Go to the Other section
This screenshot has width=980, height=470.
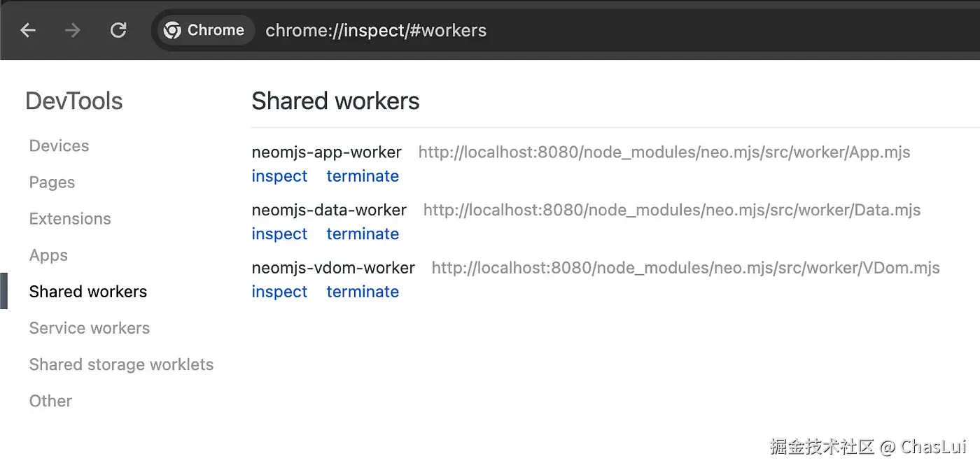coord(50,401)
